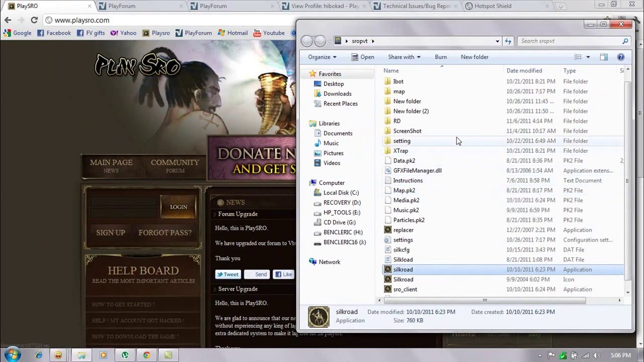Open the Facebook bookmark
This screenshot has width=644, height=362.
[54, 33]
